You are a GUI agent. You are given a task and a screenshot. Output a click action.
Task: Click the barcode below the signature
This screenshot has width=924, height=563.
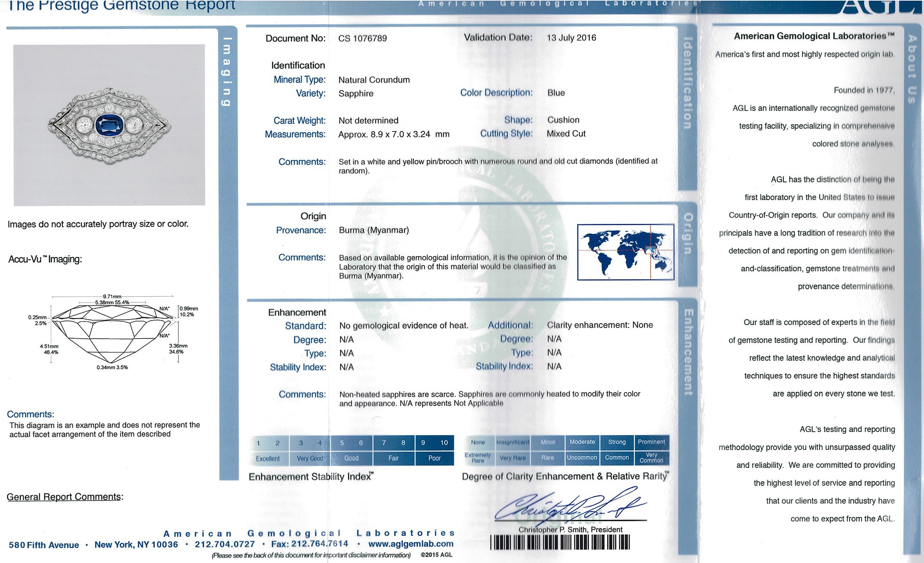(x=560, y=542)
